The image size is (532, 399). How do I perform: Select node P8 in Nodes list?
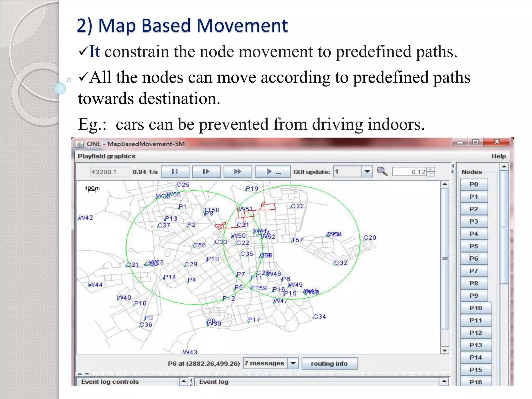474,283
